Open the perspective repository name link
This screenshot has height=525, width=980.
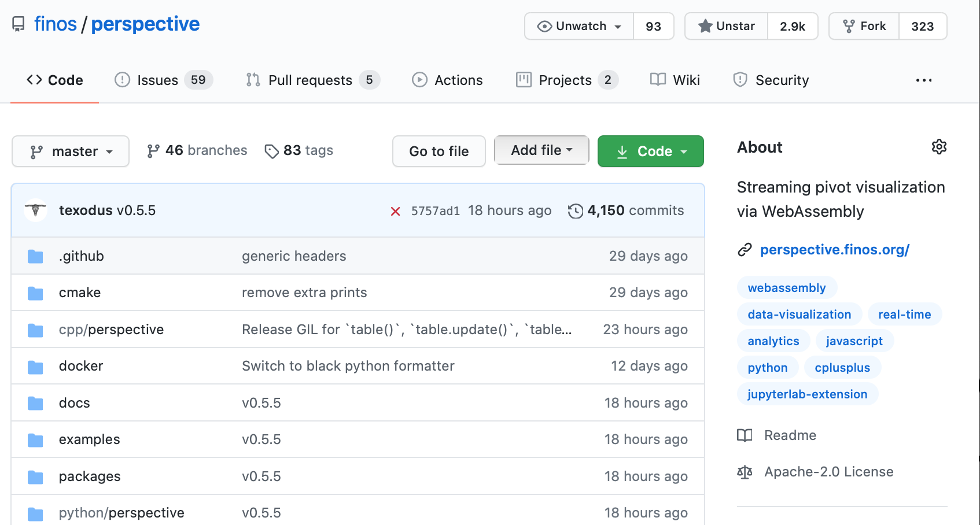point(145,24)
